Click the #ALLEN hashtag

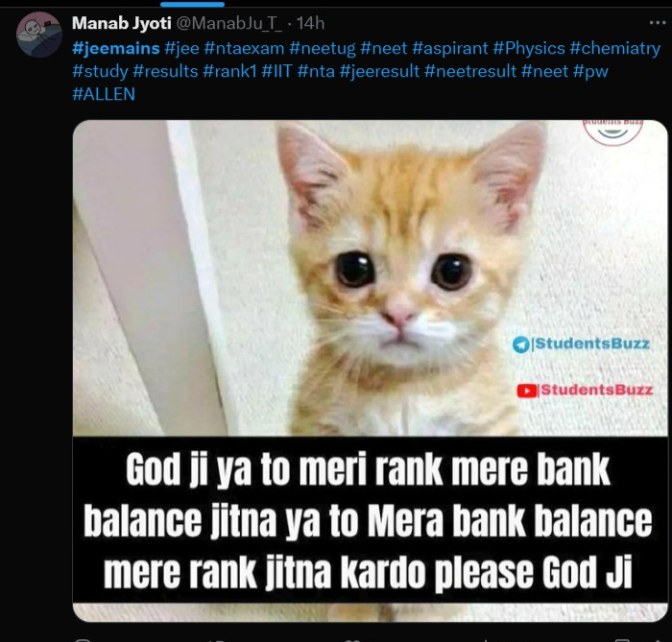[x=103, y=94]
